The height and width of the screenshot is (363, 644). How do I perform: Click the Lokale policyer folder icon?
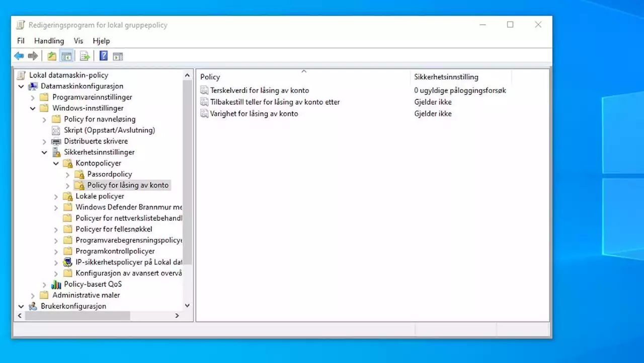click(x=67, y=196)
